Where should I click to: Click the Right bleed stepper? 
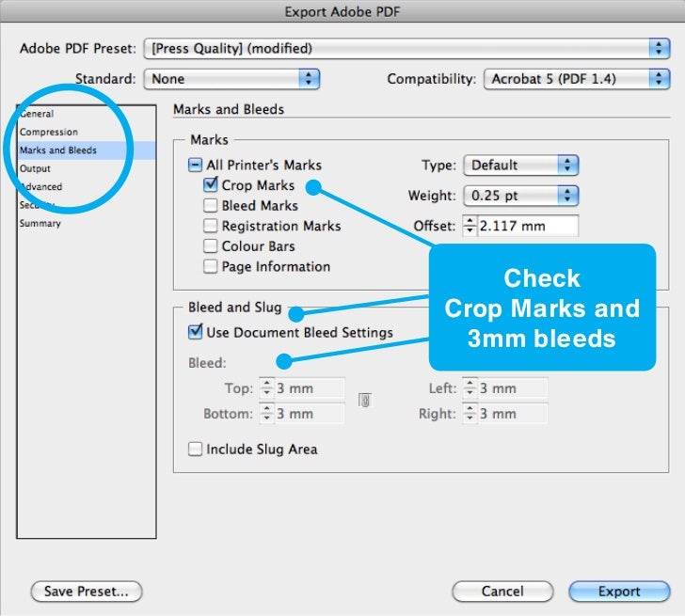pos(470,414)
